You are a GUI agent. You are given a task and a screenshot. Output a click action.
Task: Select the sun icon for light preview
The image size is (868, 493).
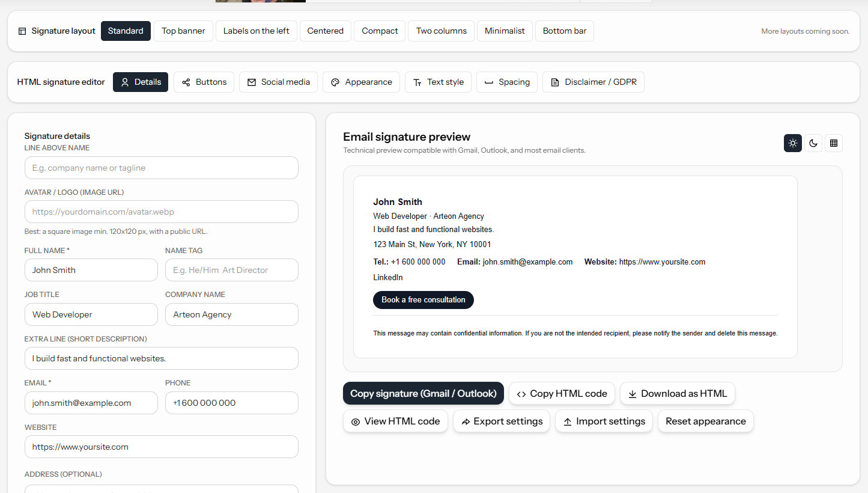[792, 143]
